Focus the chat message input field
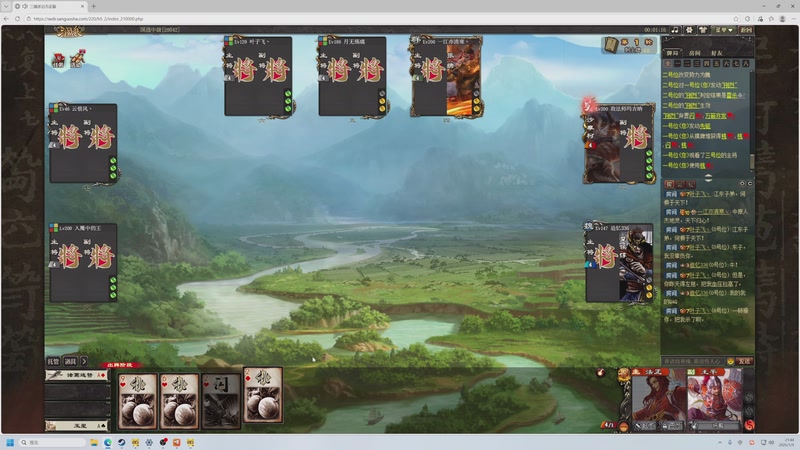Screen dimensions: 800x450 693,361
